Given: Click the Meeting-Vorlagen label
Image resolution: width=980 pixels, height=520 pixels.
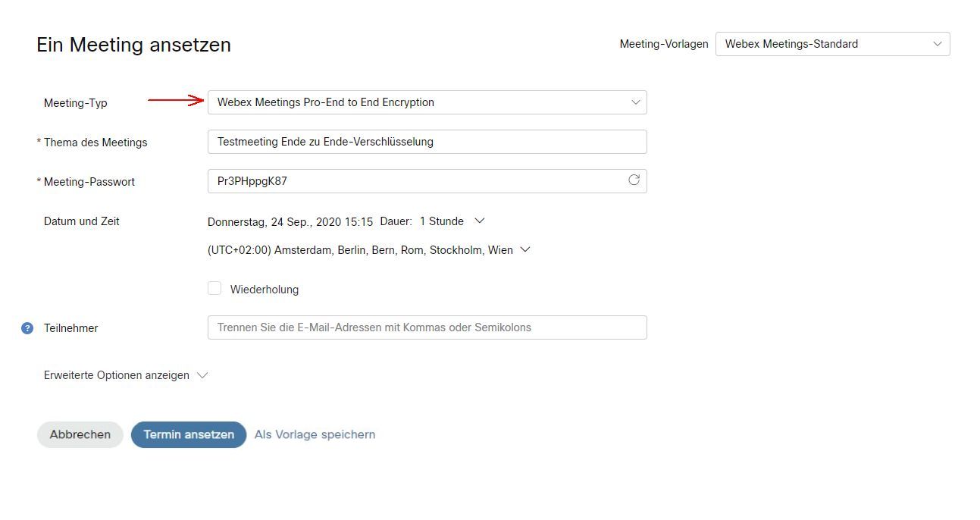Looking at the screenshot, I should [x=664, y=44].
